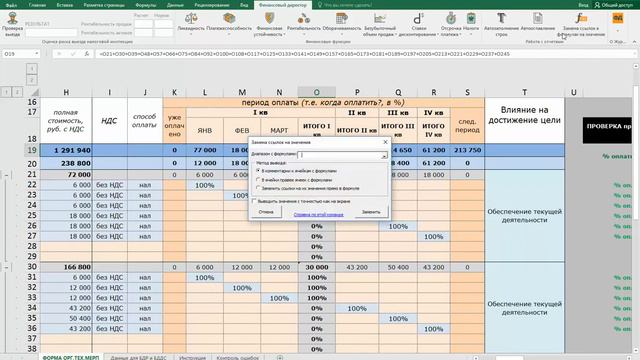Screen dimensions: 640x360
Task: Switch to the Вставка ribbon tab
Action: pyautogui.click(x=65, y=5)
